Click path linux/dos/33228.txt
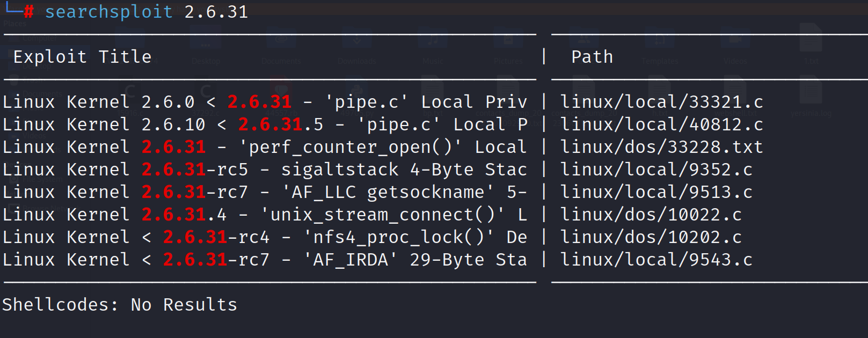Image resolution: width=868 pixels, height=338 pixels. point(661,147)
